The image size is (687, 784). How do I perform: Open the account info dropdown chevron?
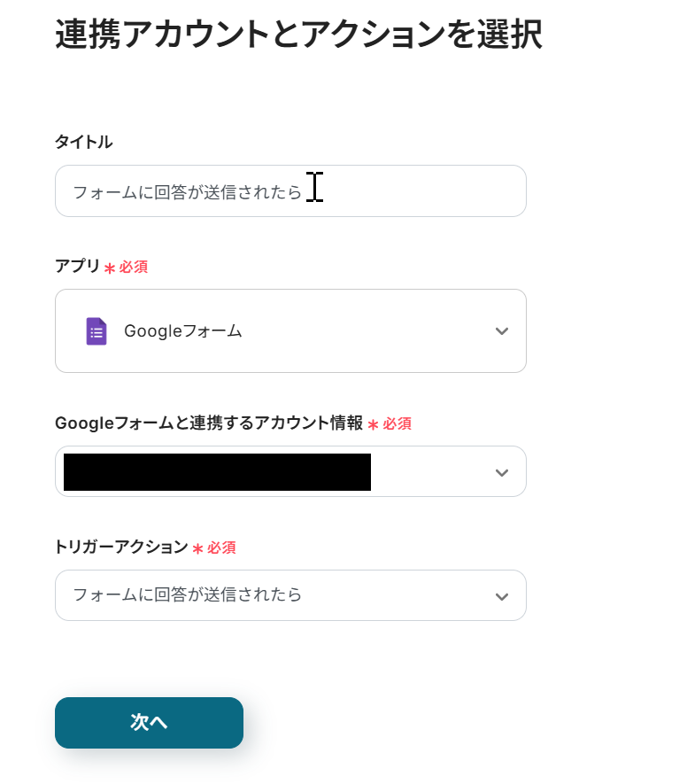(x=502, y=472)
